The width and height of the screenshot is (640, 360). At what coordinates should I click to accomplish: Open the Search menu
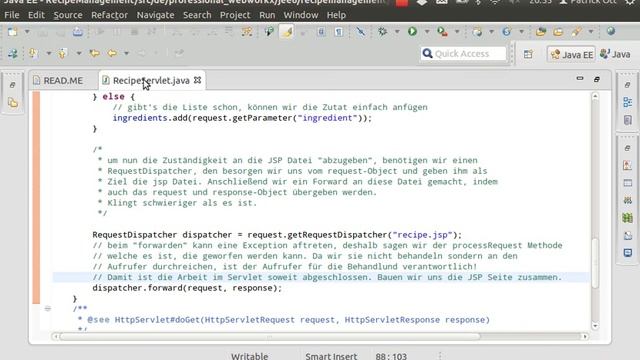197,15
